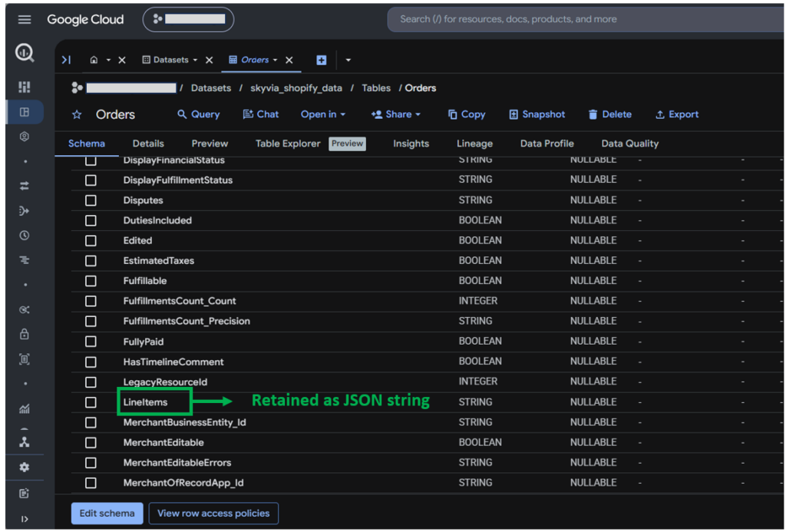Click the Copy button
The width and height of the screenshot is (786, 532).
[466, 114]
